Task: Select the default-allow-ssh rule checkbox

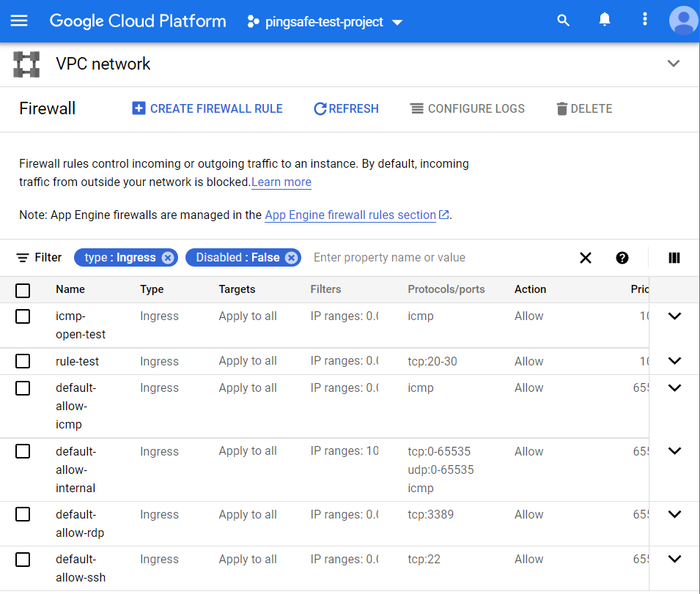Action: coord(23,560)
